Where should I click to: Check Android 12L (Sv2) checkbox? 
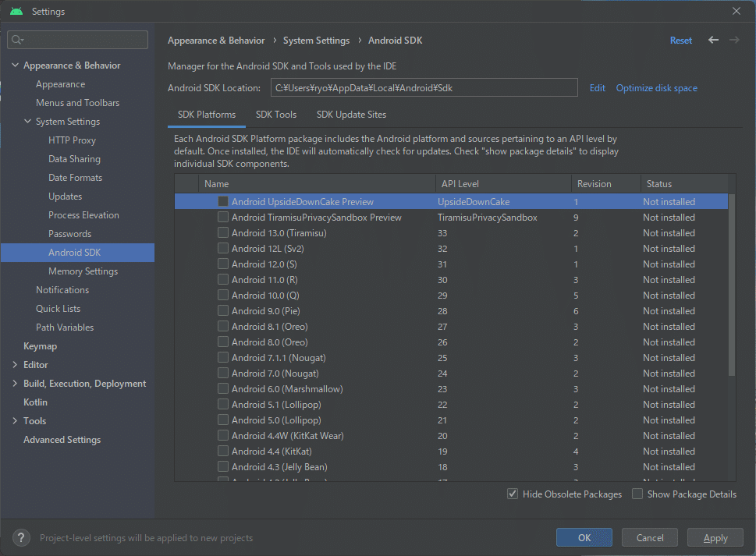point(223,248)
